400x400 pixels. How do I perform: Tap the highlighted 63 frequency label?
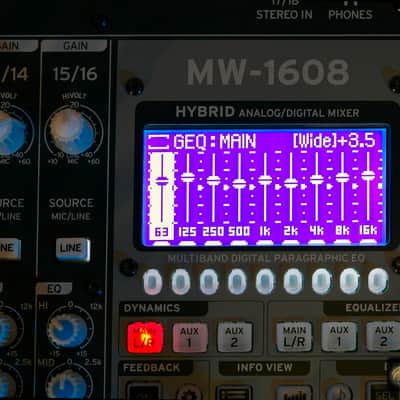[162, 232]
